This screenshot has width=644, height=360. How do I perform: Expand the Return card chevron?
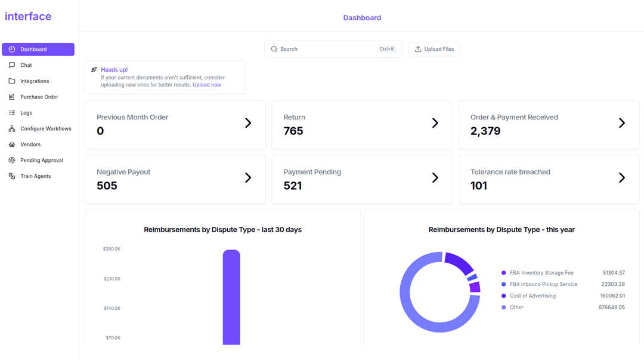click(x=435, y=123)
